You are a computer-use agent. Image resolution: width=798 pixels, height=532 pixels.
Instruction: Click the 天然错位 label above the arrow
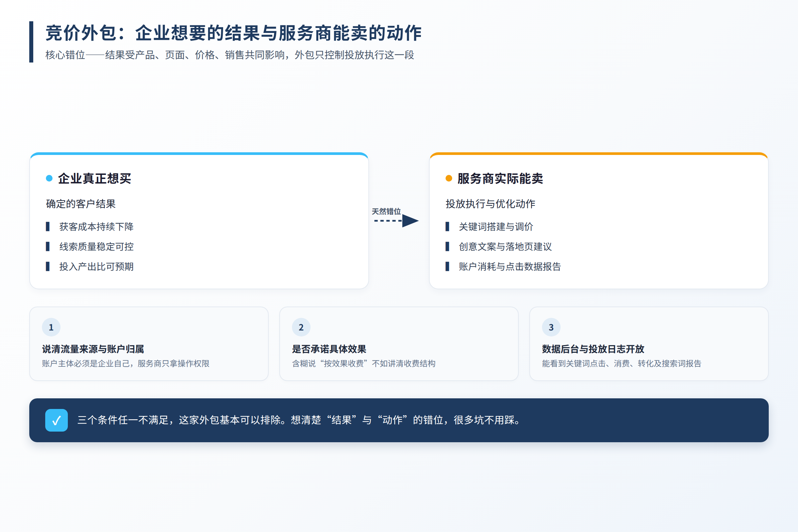coord(386,211)
